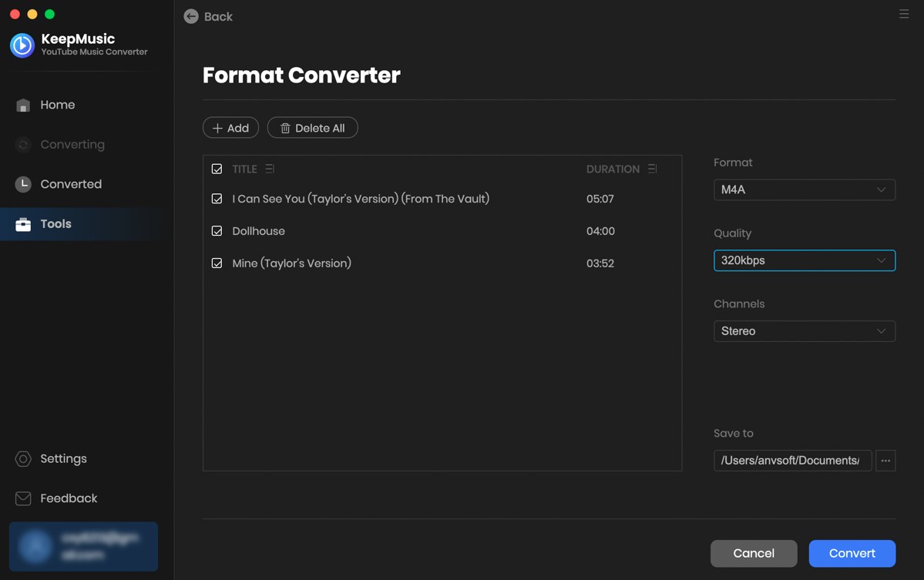The height and width of the screenshot is (580, 924).
Task: Click the KeepMusic logo icon
Action: pos(22,45)
